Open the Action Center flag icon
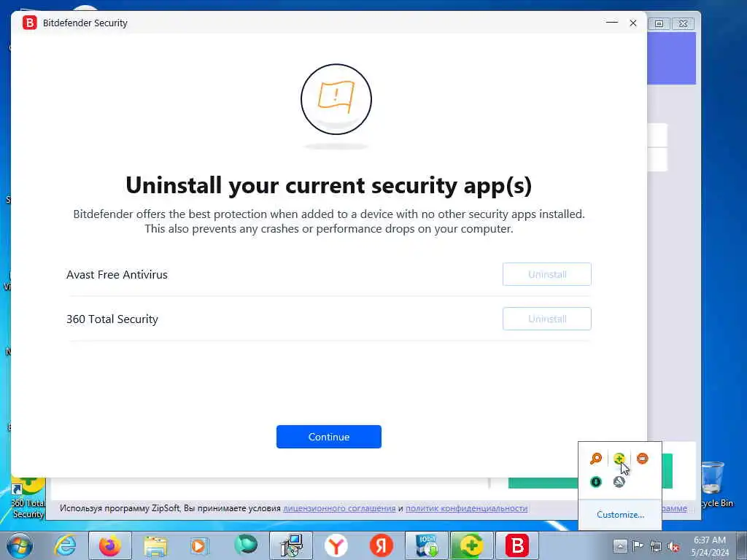This screenshot has width=747, height=560. 638,545
